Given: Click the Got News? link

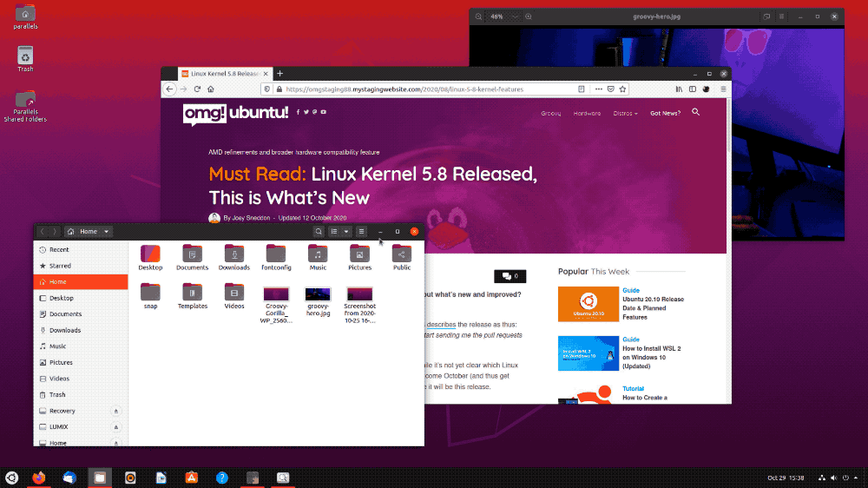Looking at the screenshot, I should coord(666,114).
